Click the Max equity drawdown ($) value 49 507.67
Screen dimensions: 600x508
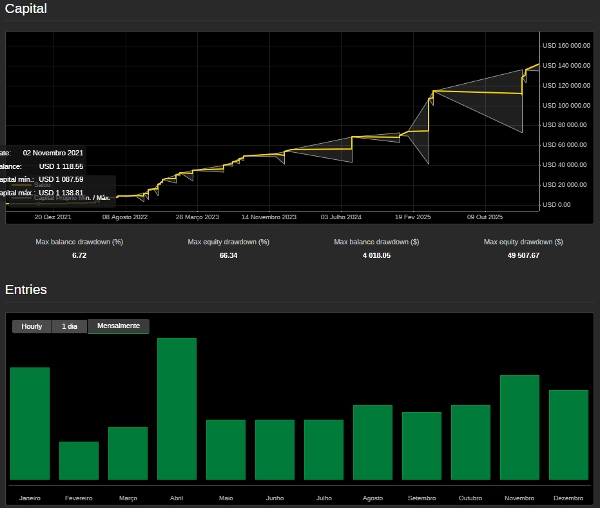[x=523, y=256]
